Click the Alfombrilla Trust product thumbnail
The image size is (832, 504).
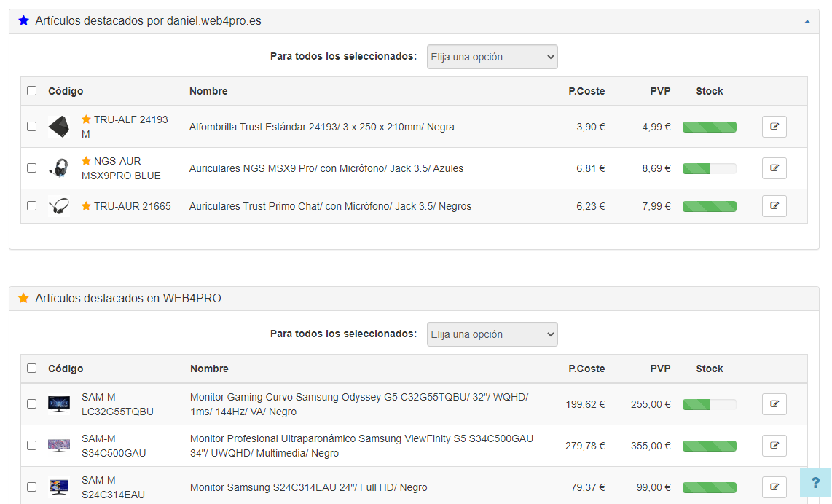[58, 127]
